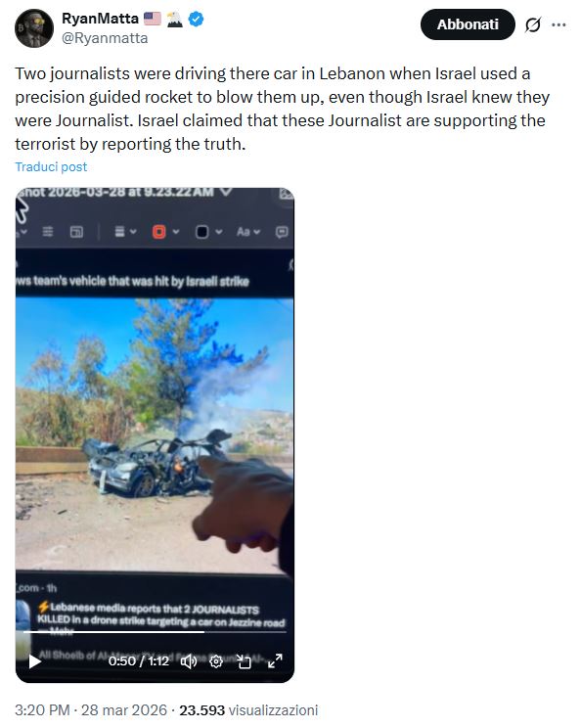The width and height of the screenshot is (580, 728).
Task: Expand the Aa text style dropdown
Action: click(248, 231)
